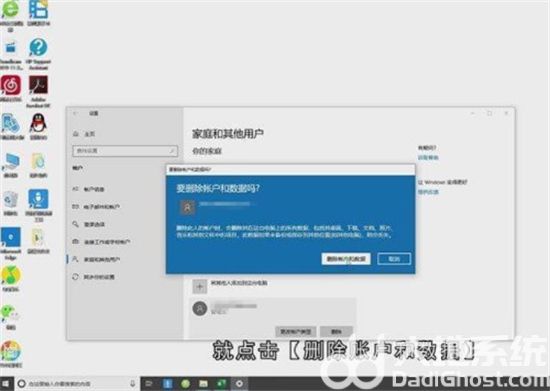Click the taskbar search text box
The height and width of the screenshot is (391, 550).
(77, 384)
